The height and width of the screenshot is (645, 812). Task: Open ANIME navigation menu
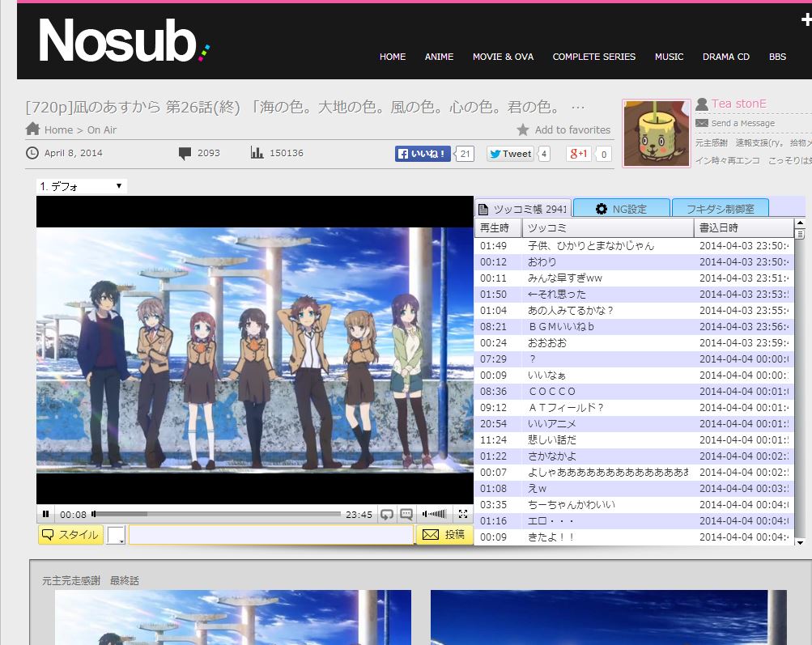pyautogui.click(x=439, y=57)
